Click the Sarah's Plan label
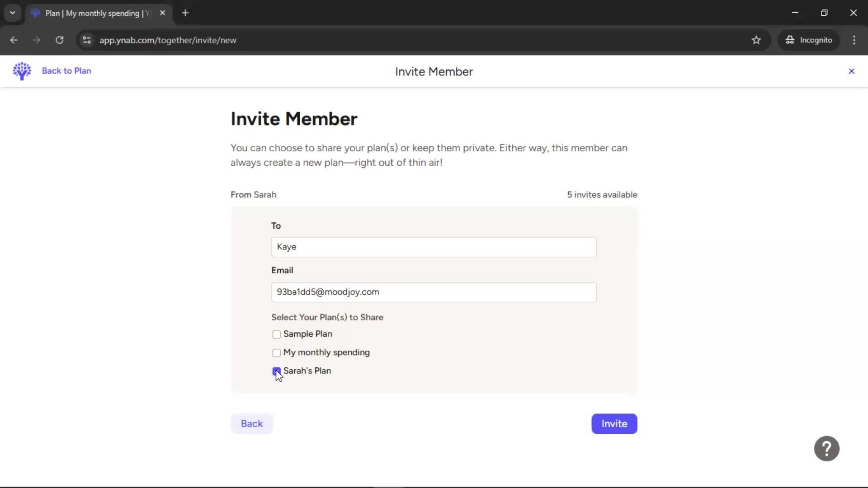Image resolution: width=868 pixels, height=488 pixels. [307, 371]
